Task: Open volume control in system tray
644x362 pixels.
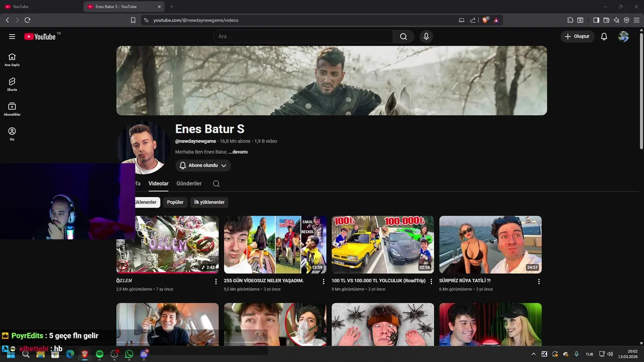Action: coord(610,354)
